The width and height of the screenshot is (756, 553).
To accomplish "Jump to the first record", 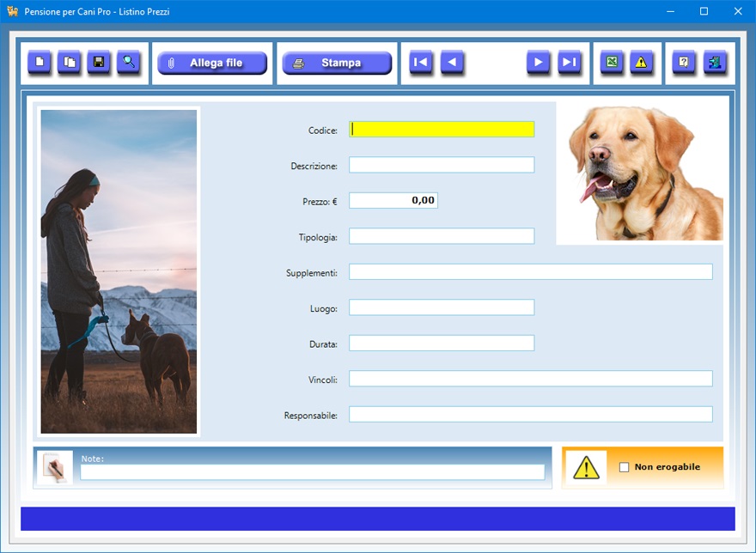I will pyautogui.click(x=421, y=62).
